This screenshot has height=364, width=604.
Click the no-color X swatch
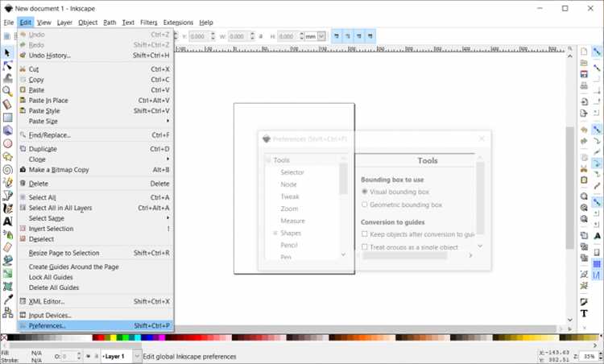pyautogui.click(x=3, y=337)
